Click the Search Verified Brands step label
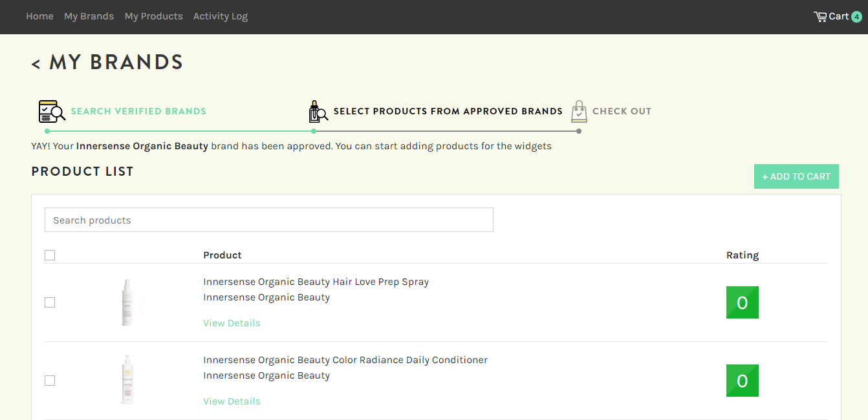Viewport: 868px width, 420px height. pos(138,111)
